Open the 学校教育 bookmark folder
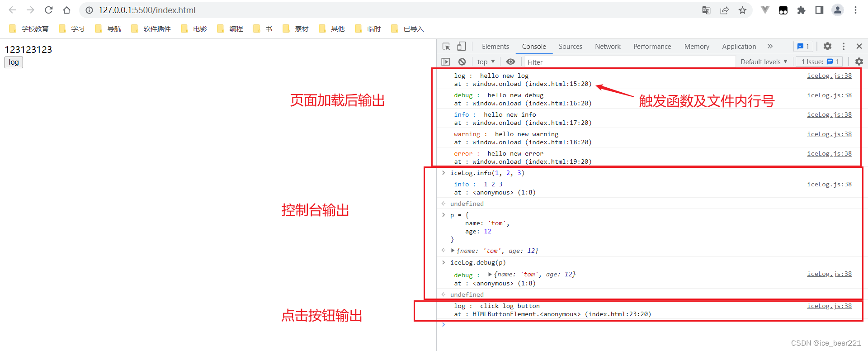 point(29,28)
